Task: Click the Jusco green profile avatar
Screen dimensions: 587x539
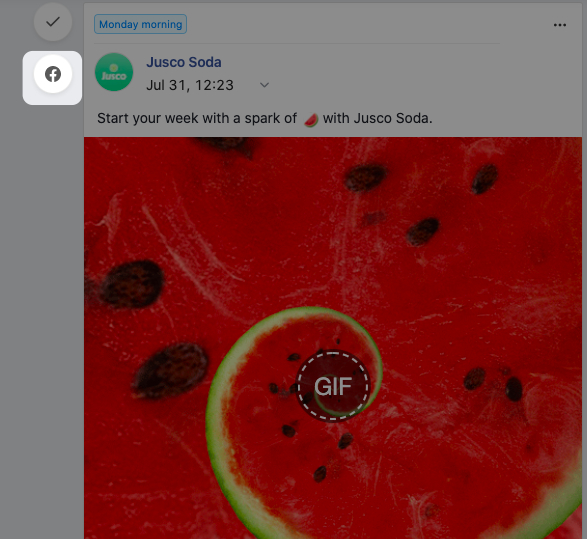Action: [114, 72]
